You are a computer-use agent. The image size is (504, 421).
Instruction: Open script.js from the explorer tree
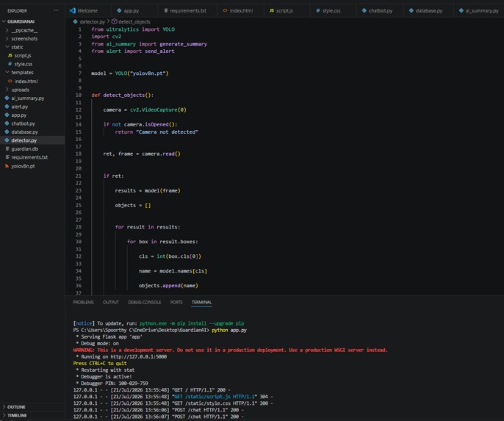tap(23, 56)
